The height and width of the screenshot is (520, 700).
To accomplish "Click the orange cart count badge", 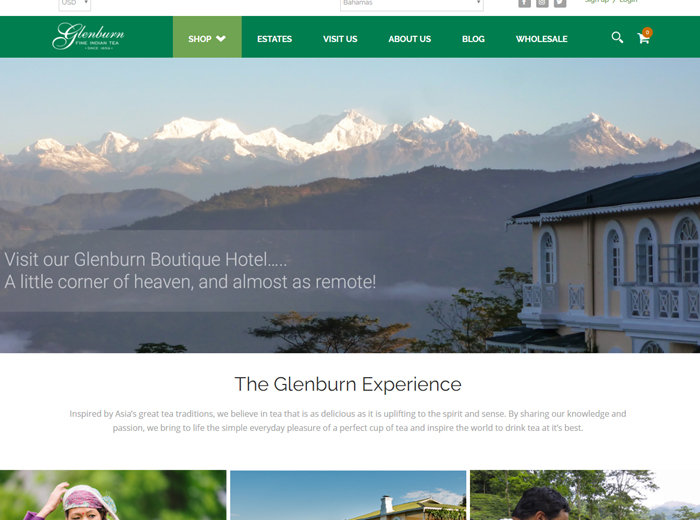I will click(x=647, y=32).
